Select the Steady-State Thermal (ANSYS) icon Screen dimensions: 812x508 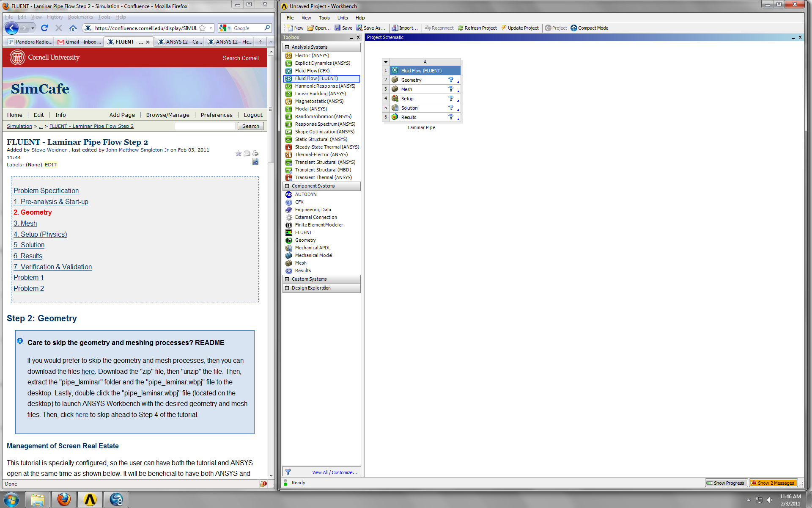click(x=289, y=147)
